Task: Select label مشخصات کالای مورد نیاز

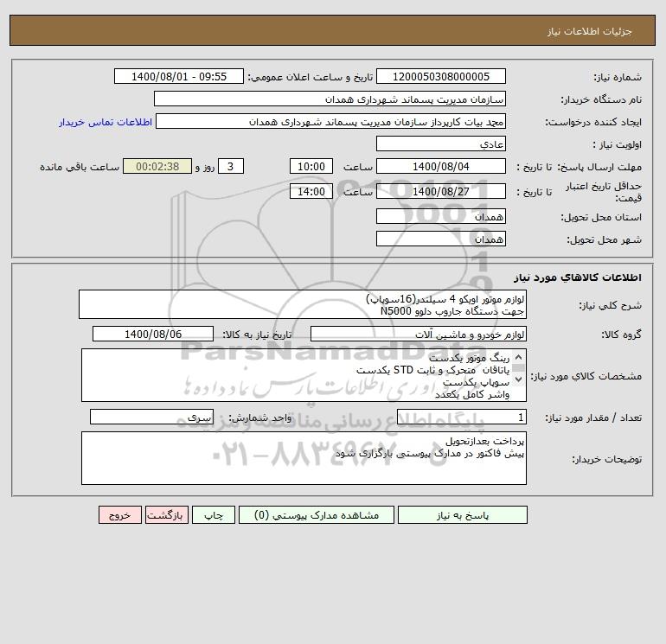Action: [x=586, y=376]
